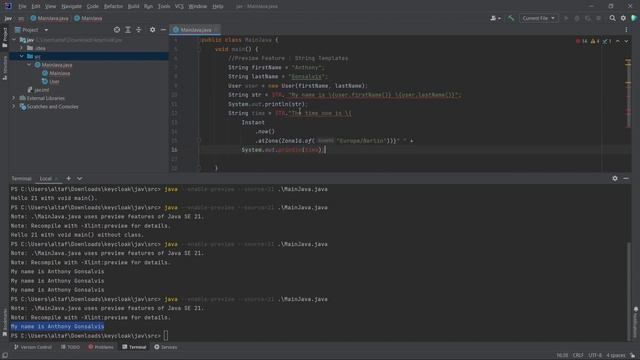Open the Refactor menu

coord(113,6)
